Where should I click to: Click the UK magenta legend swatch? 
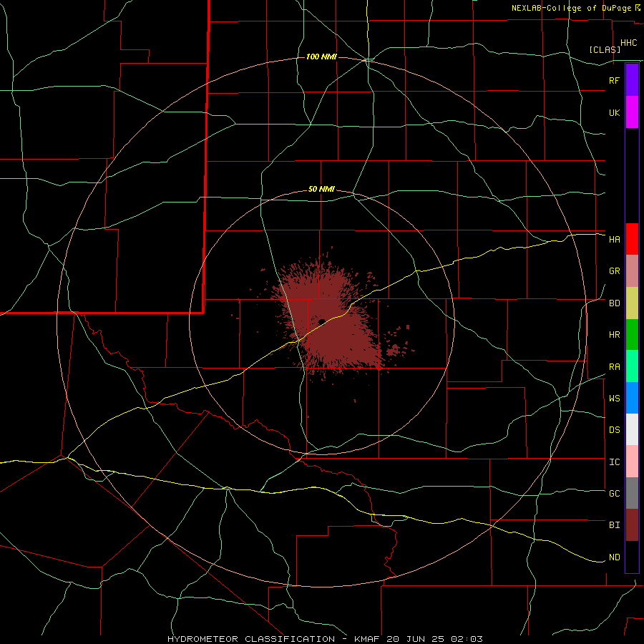click(x=632, y=112)
